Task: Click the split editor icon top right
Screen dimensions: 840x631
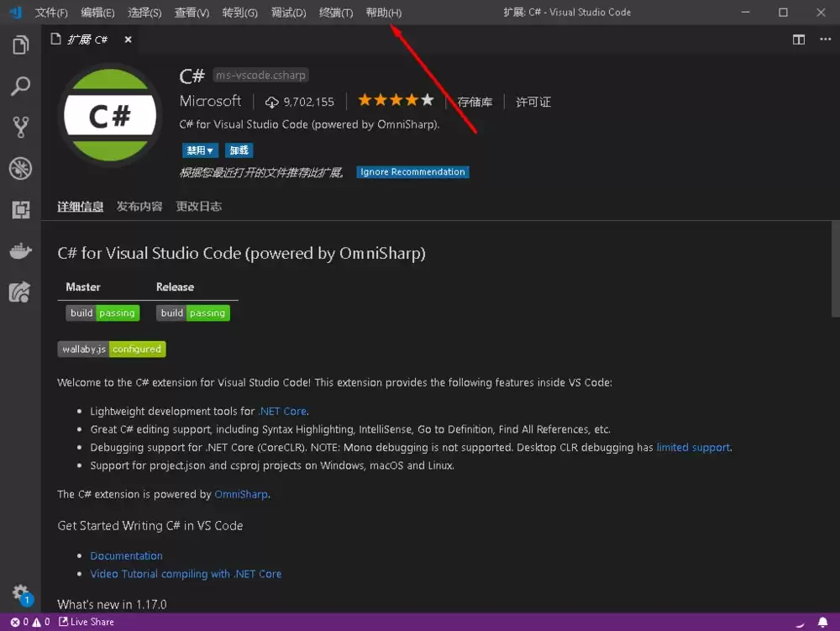Action: 798,39
